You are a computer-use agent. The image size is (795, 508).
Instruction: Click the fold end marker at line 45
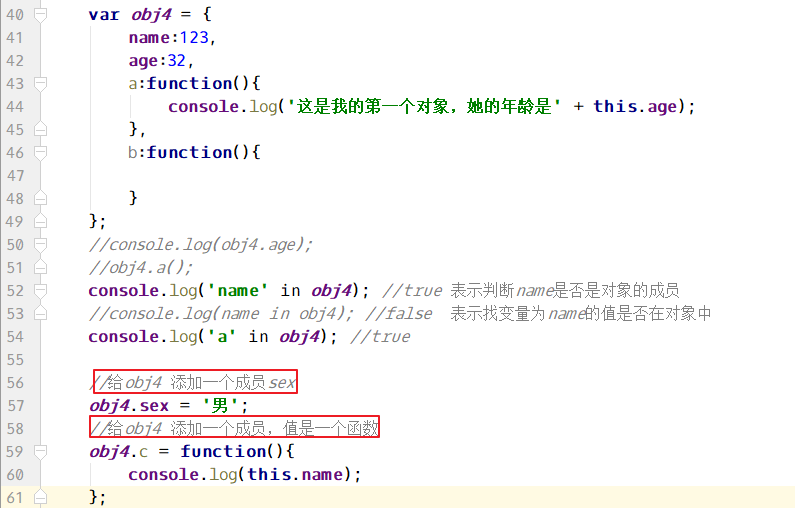41,130
